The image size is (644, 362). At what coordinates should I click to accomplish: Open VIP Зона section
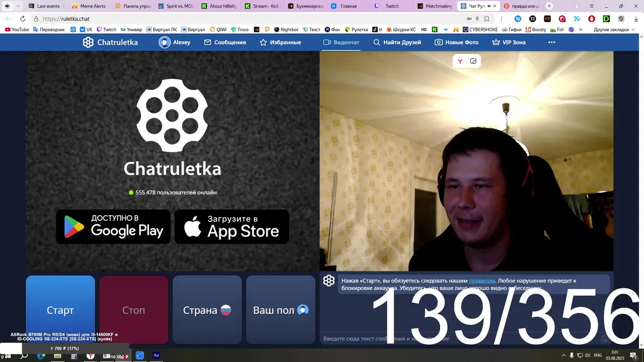(509, 42)
